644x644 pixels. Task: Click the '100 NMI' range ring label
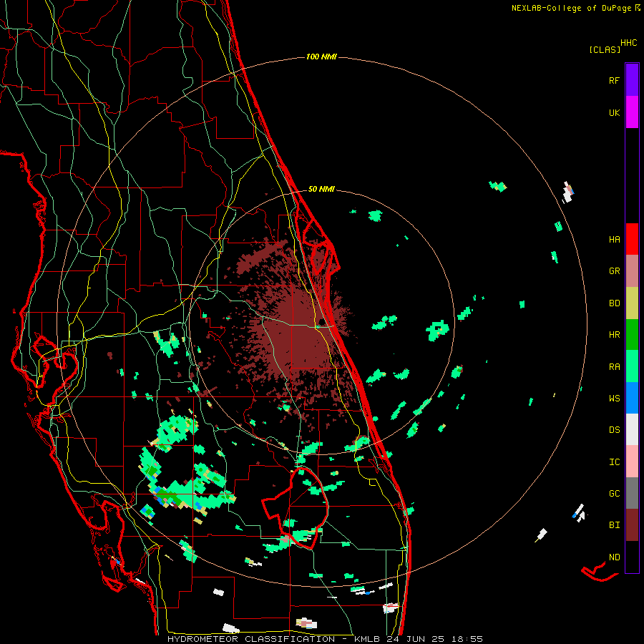tap(321, 57)
